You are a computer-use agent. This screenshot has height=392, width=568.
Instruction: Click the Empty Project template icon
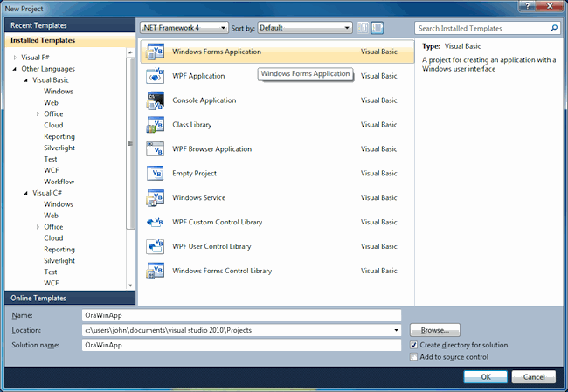[155, 173]
